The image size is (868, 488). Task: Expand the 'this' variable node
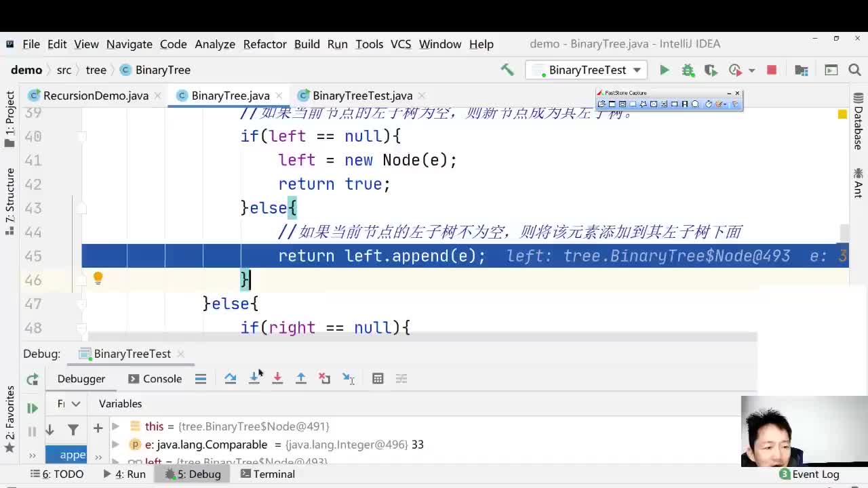tap(115, 426)
